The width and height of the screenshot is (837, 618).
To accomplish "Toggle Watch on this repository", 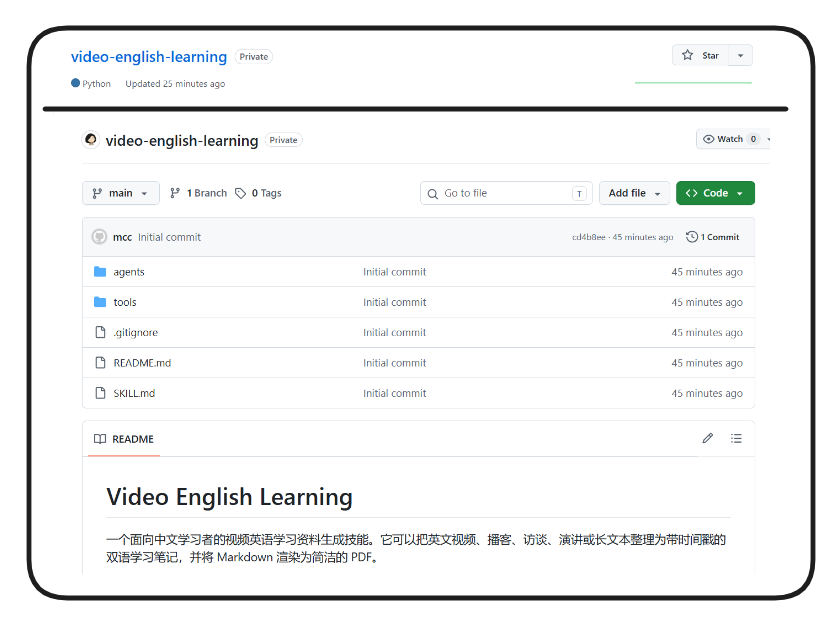I will (729, 139).
